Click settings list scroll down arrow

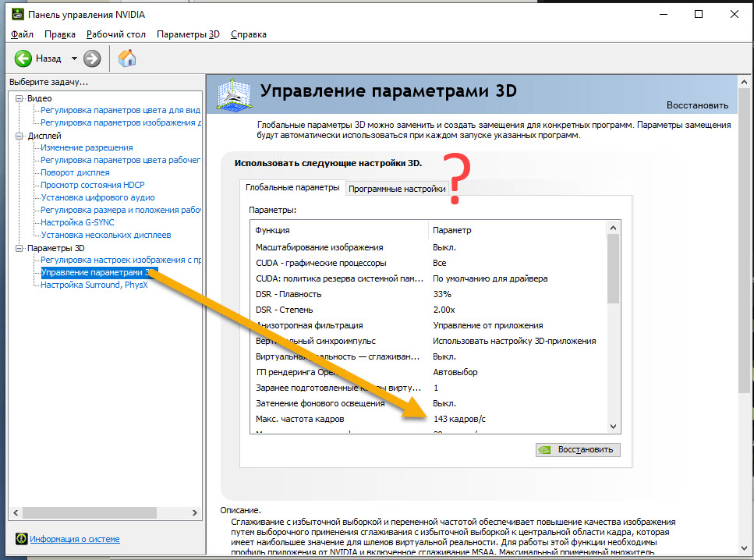coord(613,427)
